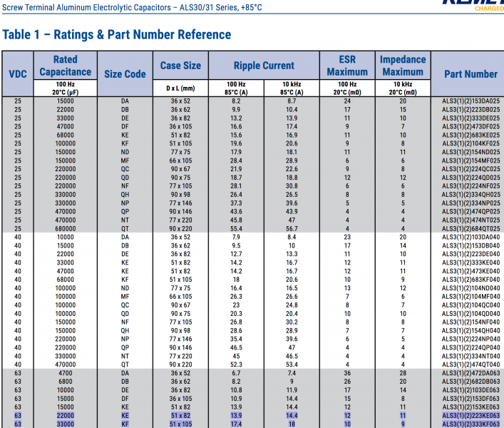Select part number ALS3(1)(2)224NP040
This screenshot has width=504, height=428.
(x=471, y=340)
